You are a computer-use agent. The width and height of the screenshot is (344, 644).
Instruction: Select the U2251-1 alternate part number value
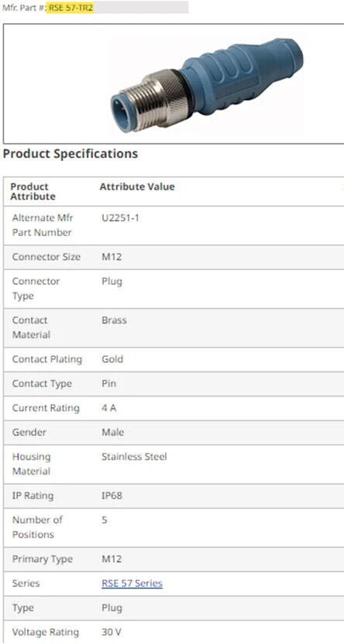coord(120,218)
